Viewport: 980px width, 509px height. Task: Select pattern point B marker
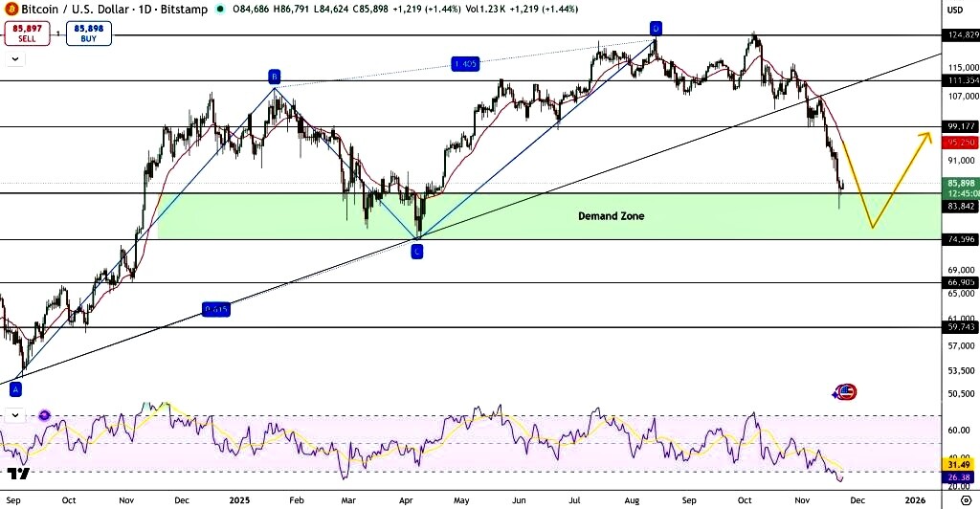(274, 76)
